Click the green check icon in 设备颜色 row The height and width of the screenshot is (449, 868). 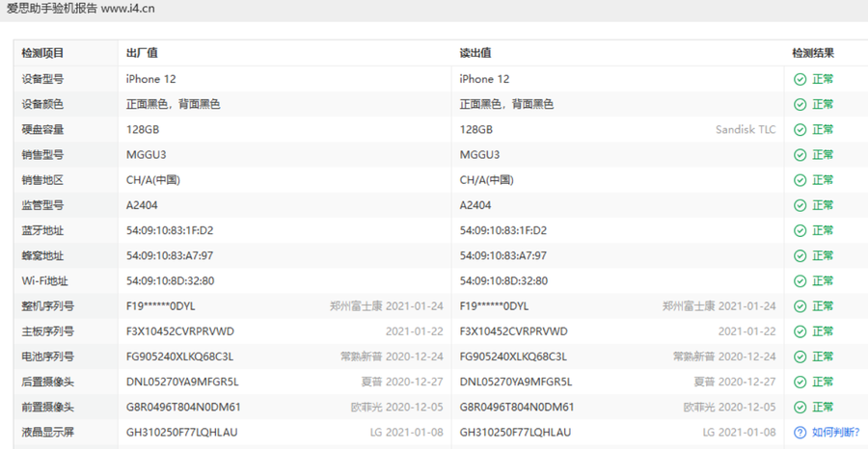(800, 104)
